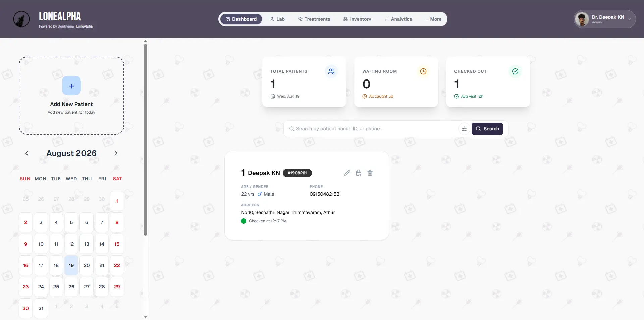Select August 28 in the calendar
644x320 pixels.
point(102,287)
